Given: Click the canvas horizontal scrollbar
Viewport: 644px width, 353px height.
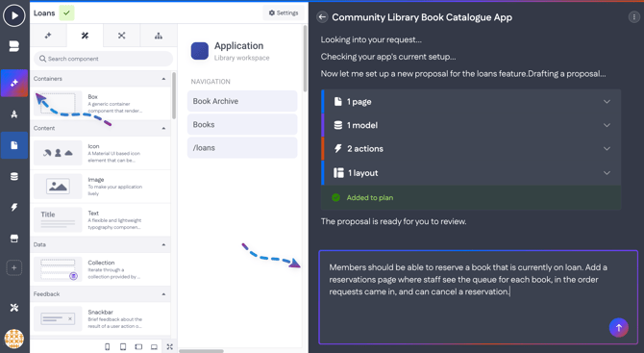Looking at the screenshot, I should click(x=201, y=351).
